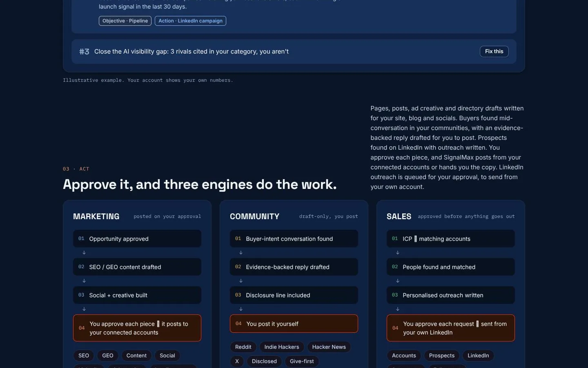Click the Content tag chip

click(136, 356)
